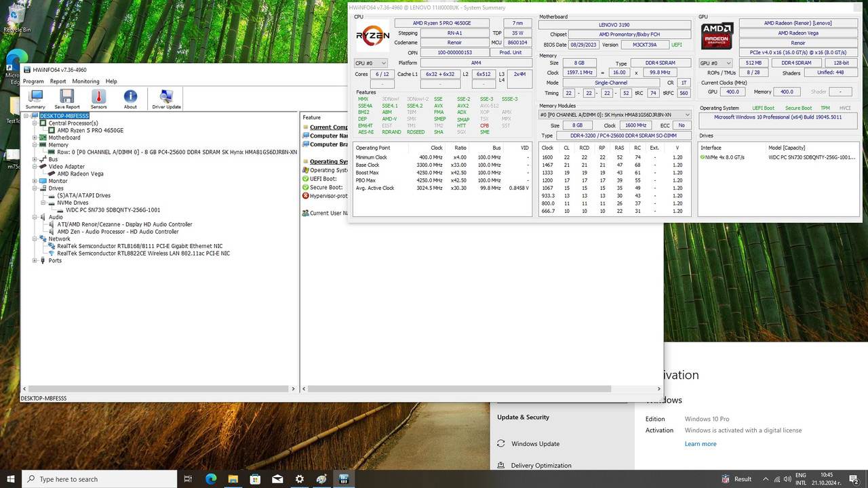Click the Windows Start button
Image resolution: width=868 pixels, height=488 pixels.
coord(11,479)
